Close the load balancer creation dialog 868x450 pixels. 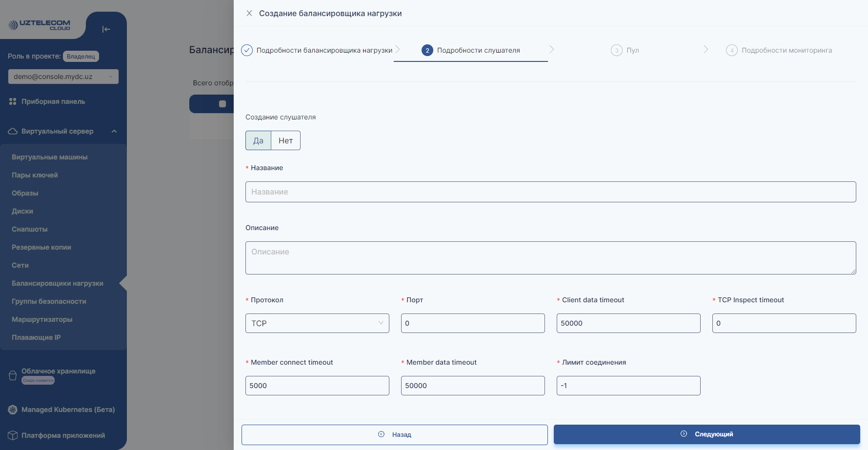click(249, 13)
